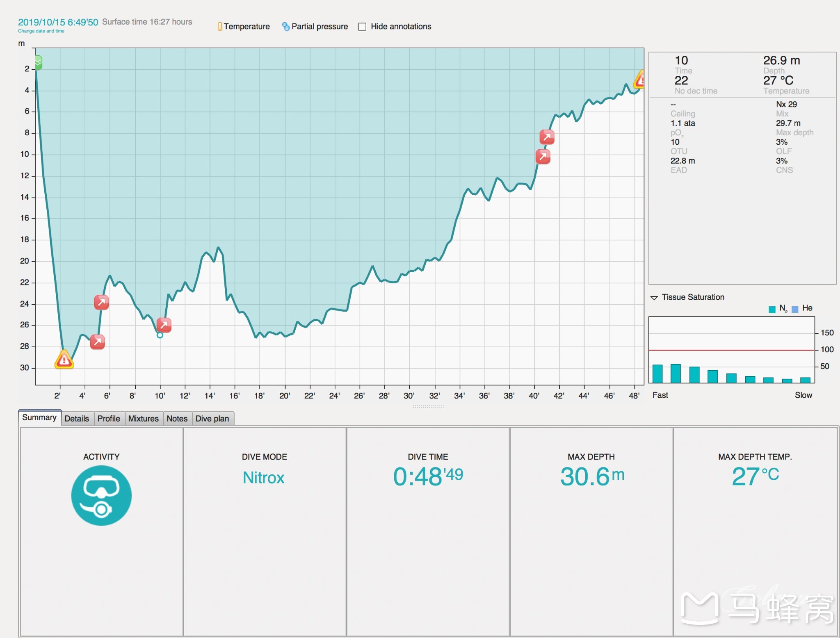Viewport: 840px width, 638px height.
Task: Open the Notes tab
Action: click(177, 419)
